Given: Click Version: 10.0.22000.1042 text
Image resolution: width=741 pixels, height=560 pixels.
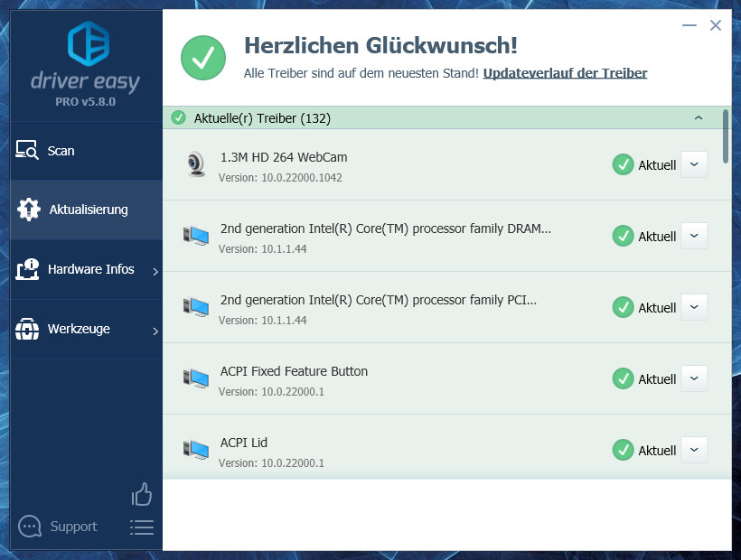Looking at the screenshot, I should pos(280,178).
